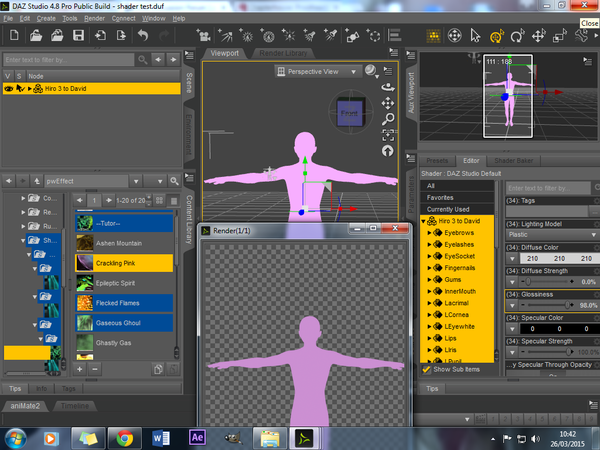The image size is (600, 450).
Task: Open the Create menu
Action: tap(46, 18)
